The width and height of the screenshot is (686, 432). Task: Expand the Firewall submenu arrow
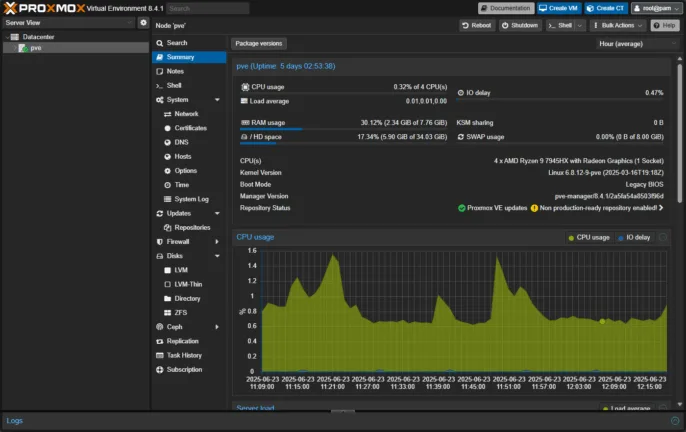[x=217, y=242]
